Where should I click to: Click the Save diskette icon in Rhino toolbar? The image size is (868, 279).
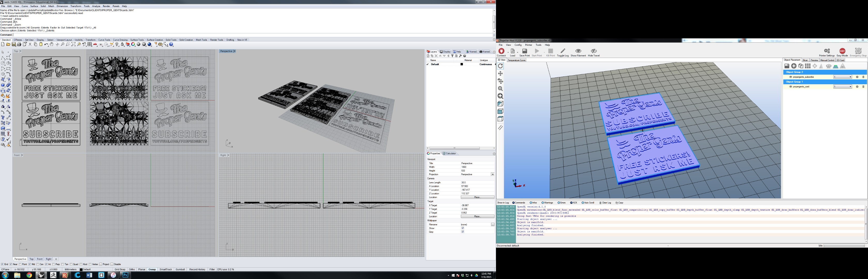[13, 44]
